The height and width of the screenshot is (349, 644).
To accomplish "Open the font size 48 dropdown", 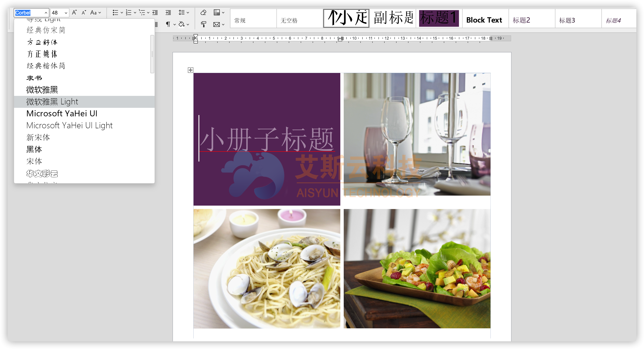I will pyautogui.click(x=66, y=13).
